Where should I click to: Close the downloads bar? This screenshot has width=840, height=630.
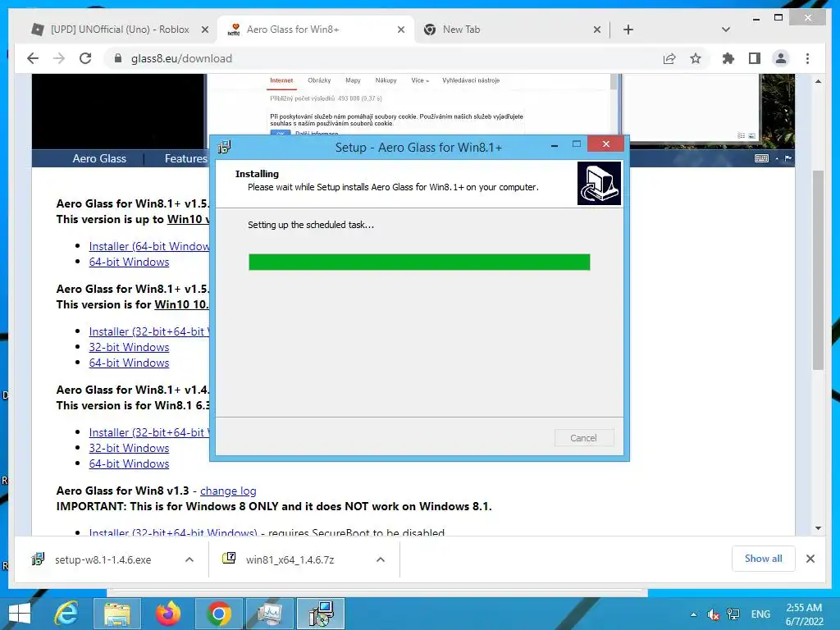click(810, 559)
